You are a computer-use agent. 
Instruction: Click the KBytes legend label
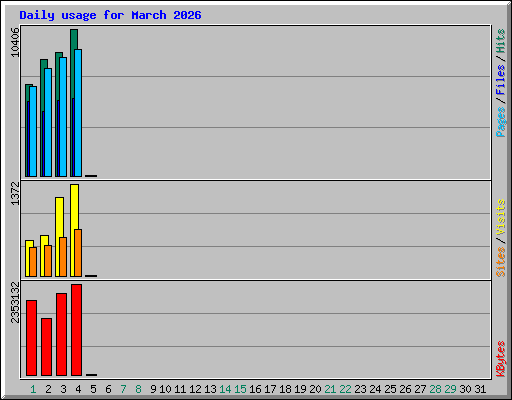[500, 359]
